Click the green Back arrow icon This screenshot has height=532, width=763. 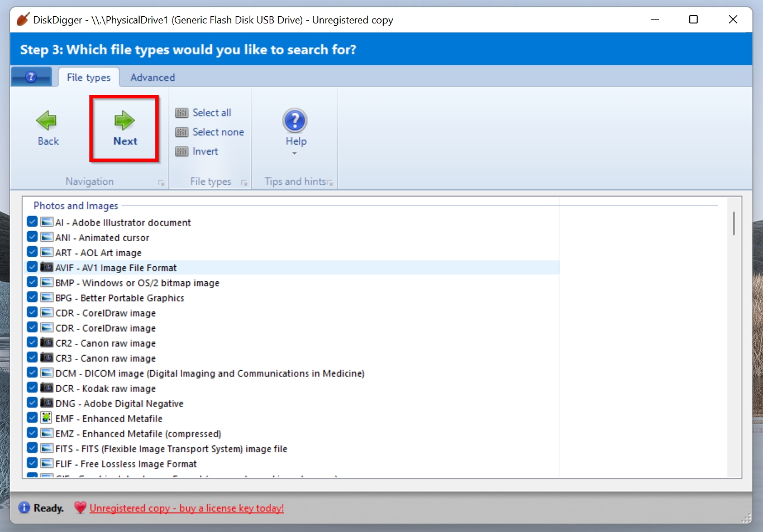pos(46,120)
